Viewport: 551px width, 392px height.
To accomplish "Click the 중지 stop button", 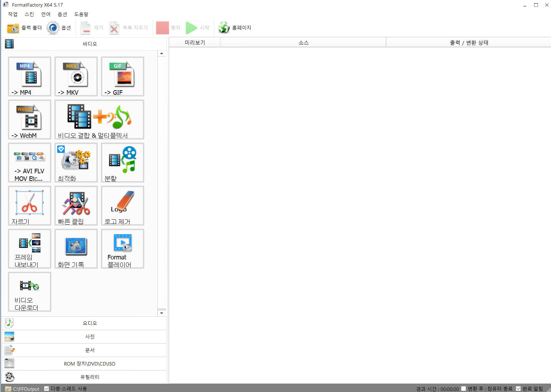I will coord(168,28).
